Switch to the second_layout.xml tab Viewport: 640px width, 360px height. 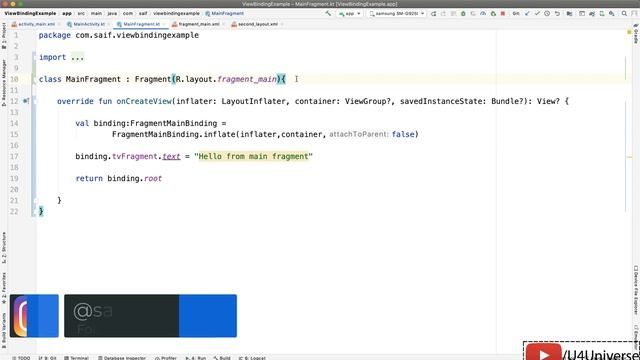[257, 24]
